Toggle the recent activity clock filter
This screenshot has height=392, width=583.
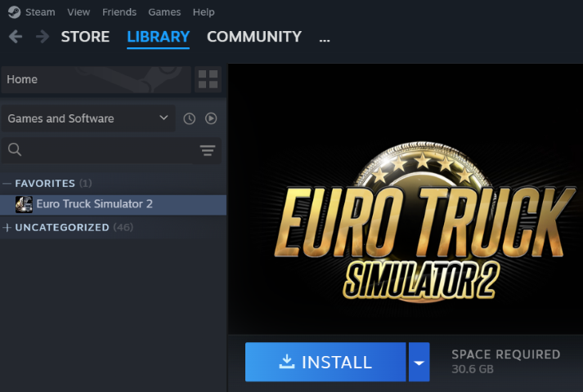(x=189, y=118)
